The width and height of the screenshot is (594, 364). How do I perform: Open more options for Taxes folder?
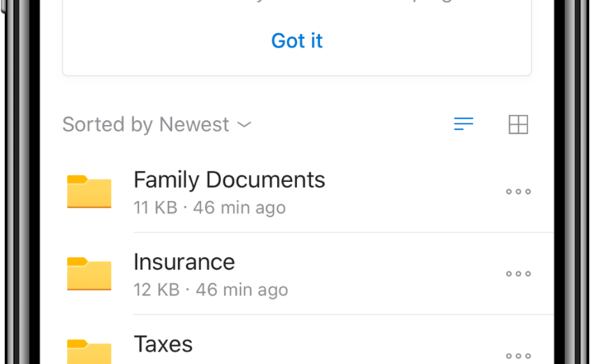tap(518, 356)
